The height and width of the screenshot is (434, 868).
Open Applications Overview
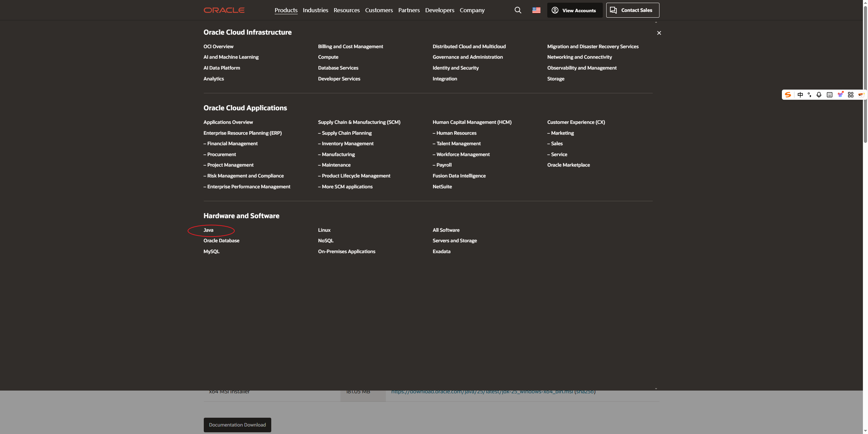(x=228, y=122)
